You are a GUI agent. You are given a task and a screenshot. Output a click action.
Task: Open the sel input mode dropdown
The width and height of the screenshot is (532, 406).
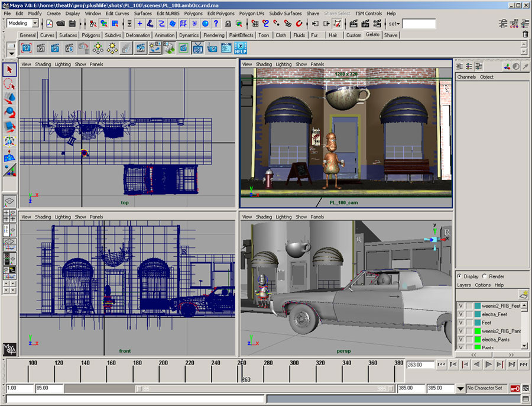(x=394, y=24)
